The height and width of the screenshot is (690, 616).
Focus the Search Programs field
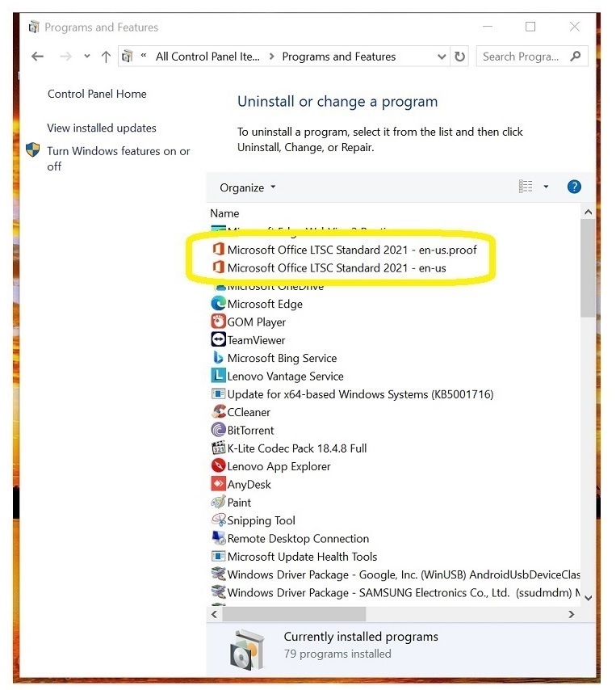pos(531,57)
